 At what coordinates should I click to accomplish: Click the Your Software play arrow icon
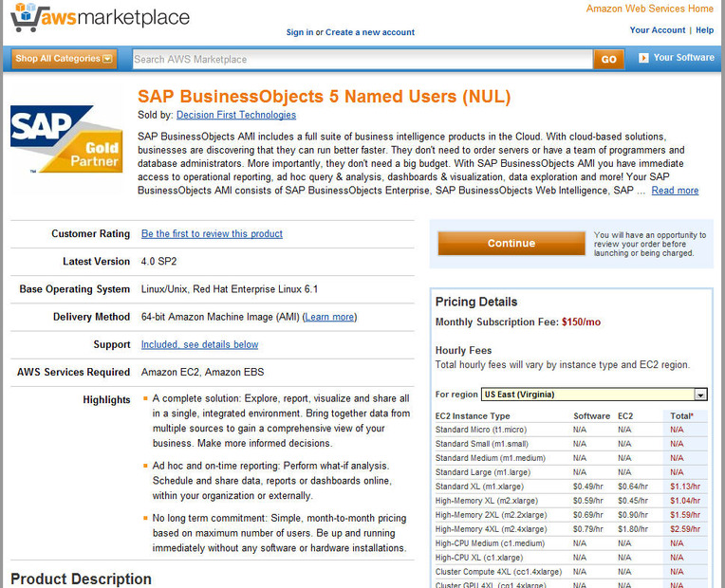point(643,58)
